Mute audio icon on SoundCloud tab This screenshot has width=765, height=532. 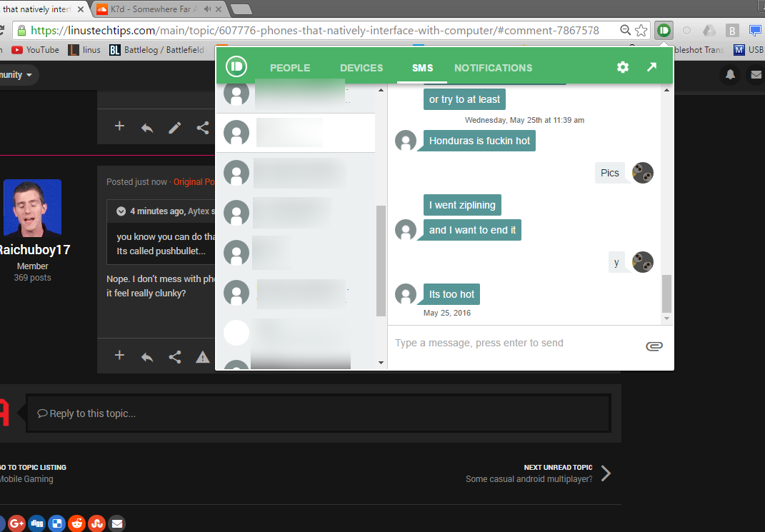tap(207, 9)
